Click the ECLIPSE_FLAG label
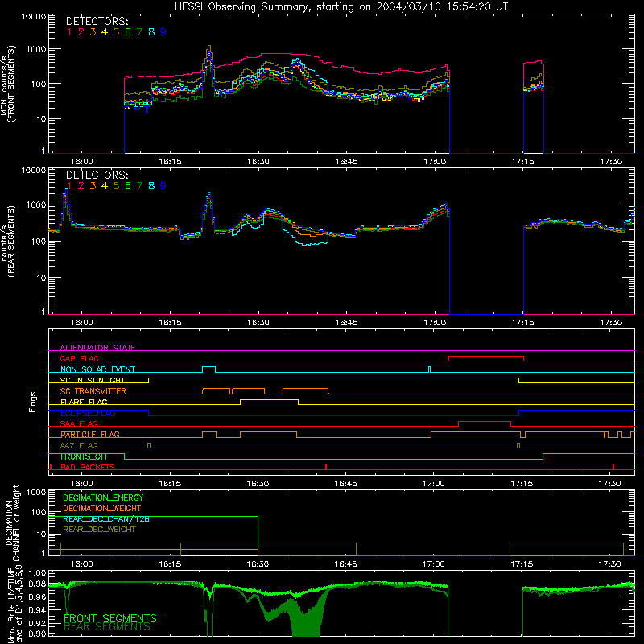Viewport: 644px width, 644px height. coord(88,413)
